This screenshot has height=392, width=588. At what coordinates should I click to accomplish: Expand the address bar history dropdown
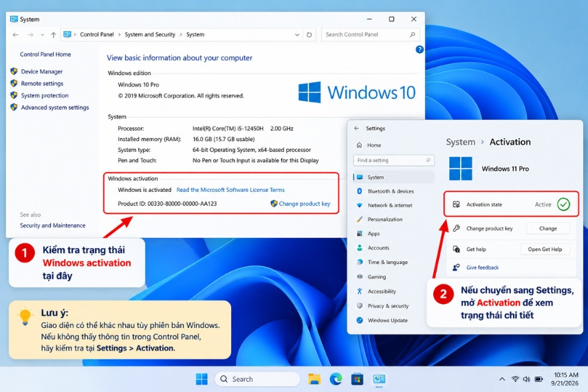(x=297, y=34)
